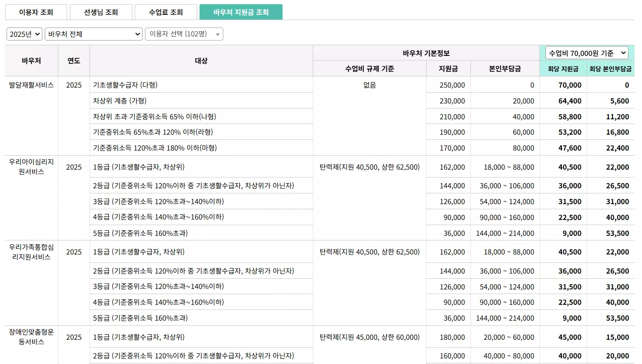Click the 연도 column header
This screenshot has height=364, width=642.
pyautogui.click(x=73, y=60)
